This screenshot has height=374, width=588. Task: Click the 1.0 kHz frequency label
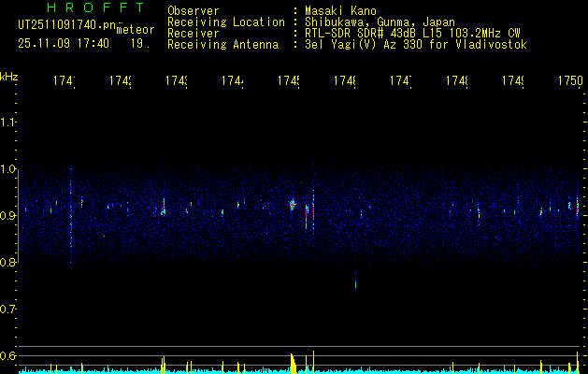[7, 169]
